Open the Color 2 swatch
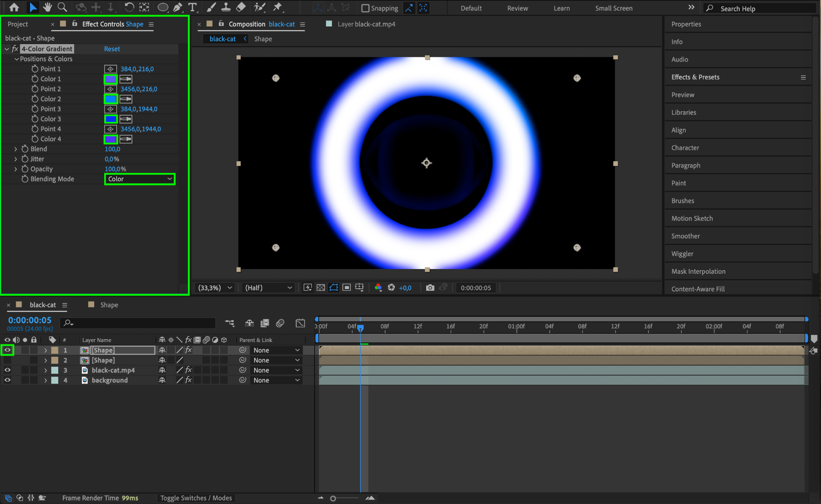The image size is (821, 504). 111,99
